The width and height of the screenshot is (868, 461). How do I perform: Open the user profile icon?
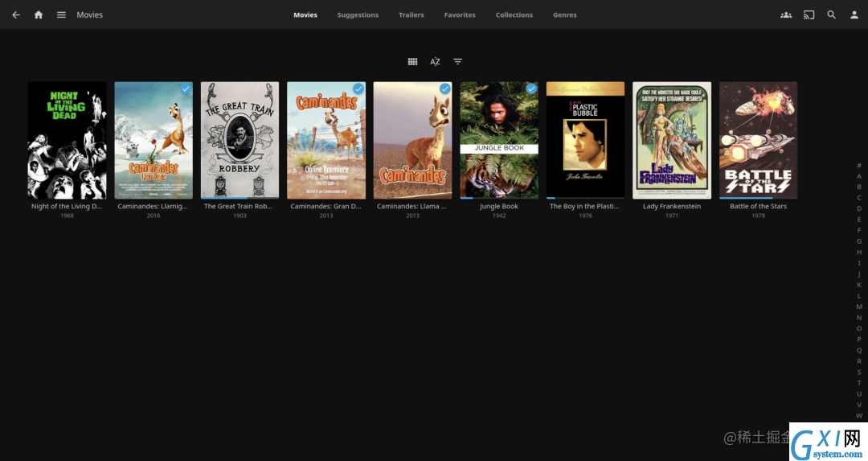click(854, 15)
